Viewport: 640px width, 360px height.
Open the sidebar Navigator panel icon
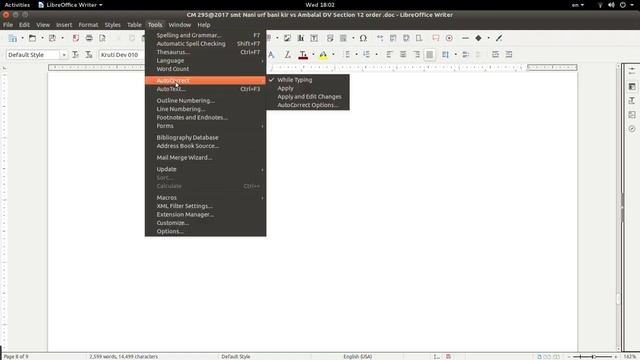pos(632,129)
